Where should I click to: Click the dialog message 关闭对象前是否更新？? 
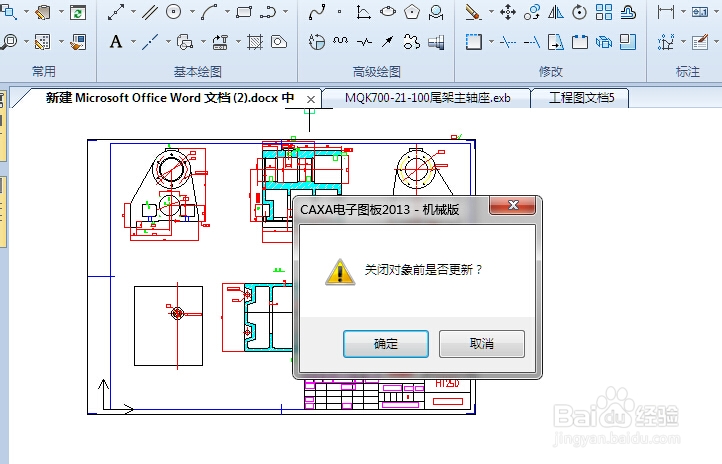click(423, 270)
